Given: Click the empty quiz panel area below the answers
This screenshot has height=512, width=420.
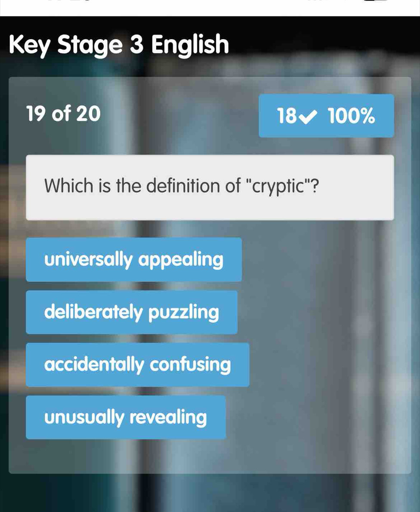Looking at the screenshot, I should tap(210, 456).
